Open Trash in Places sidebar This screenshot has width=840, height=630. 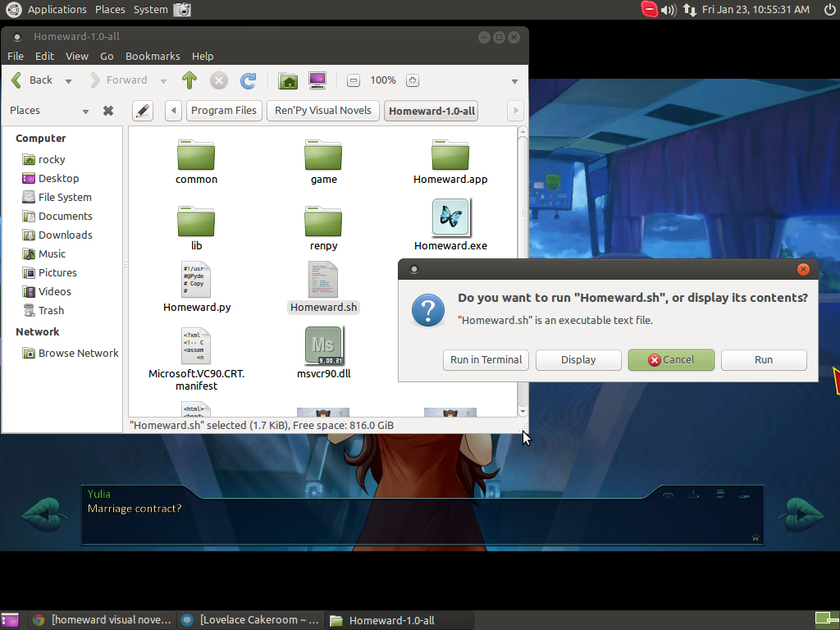pos(43,311)
